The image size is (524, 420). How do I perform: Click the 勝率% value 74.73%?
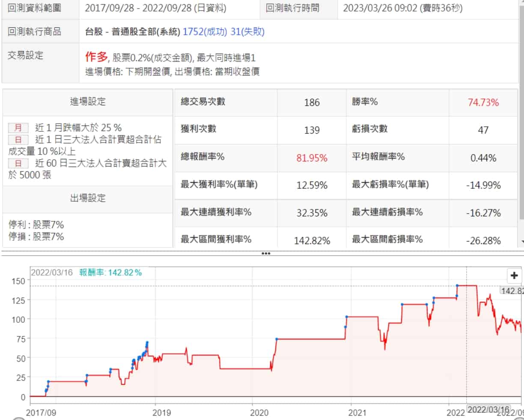pos(483,102)
